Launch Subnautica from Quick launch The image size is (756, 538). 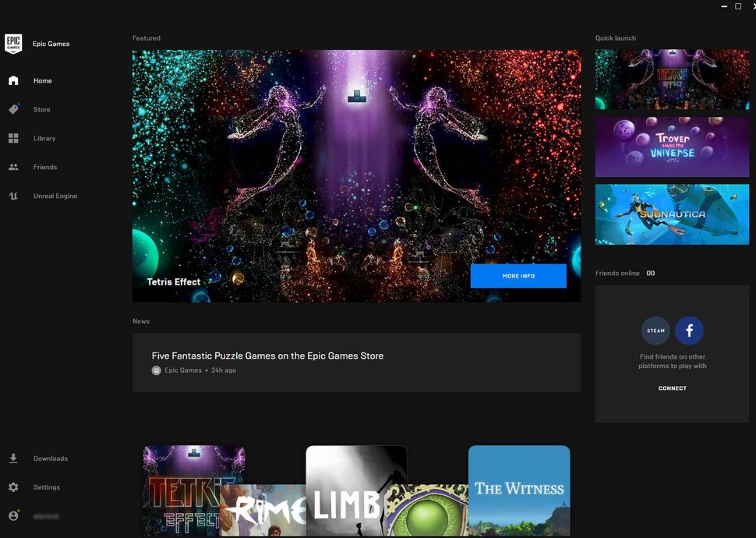pos(672,214)
